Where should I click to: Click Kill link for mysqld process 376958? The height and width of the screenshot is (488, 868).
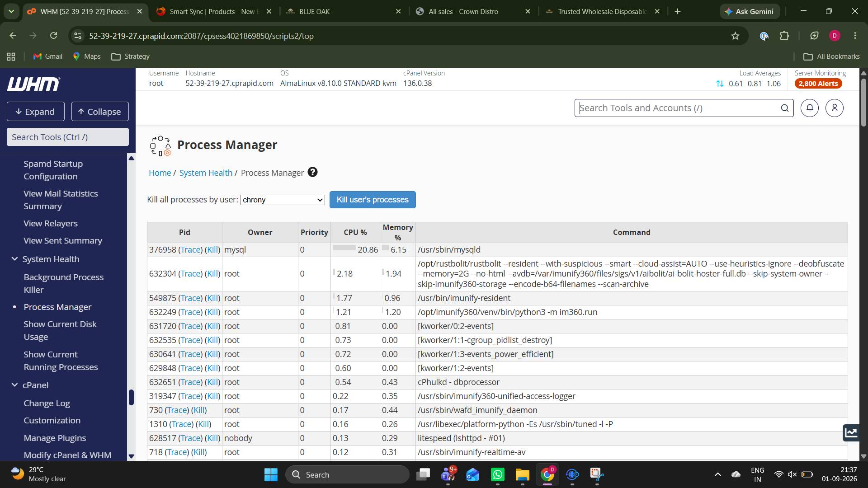(212, 250)
